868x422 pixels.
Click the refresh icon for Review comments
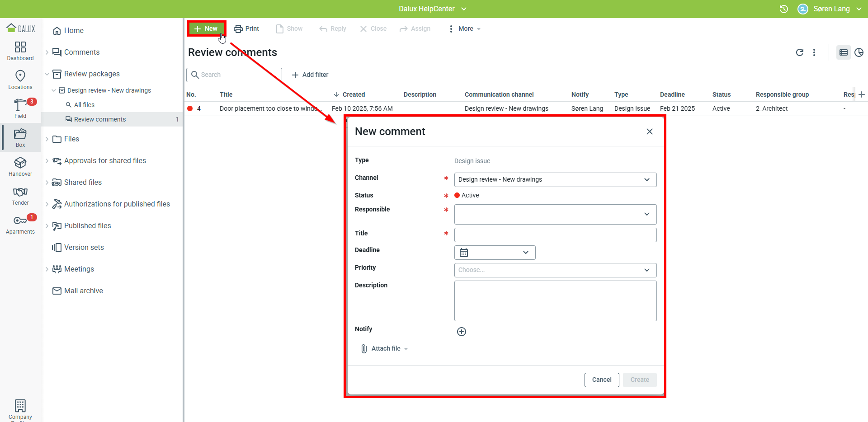pyautogui.click(x=799, y=52)
